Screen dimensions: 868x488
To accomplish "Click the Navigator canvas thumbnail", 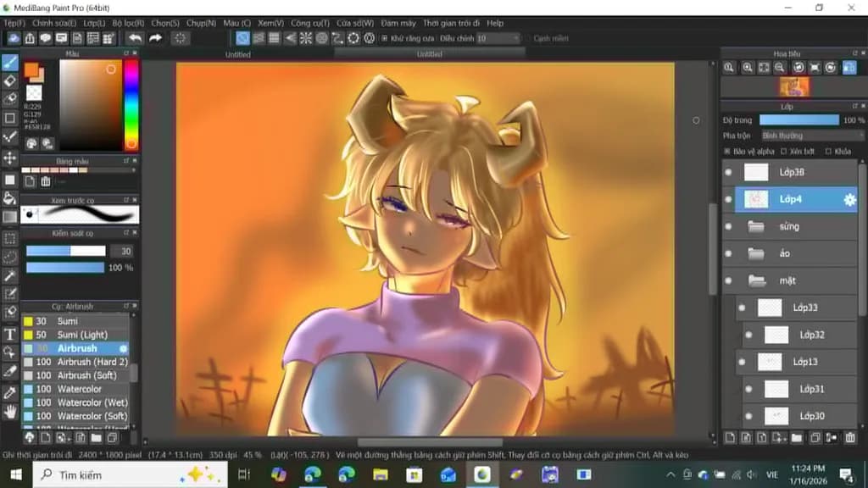I will coord(794,87).
